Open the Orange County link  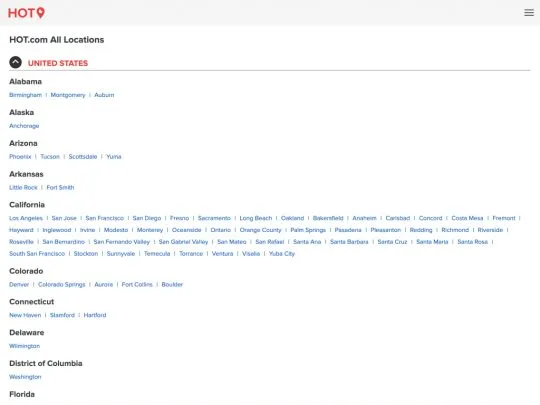pyautogui.click(x=260, y=230)
